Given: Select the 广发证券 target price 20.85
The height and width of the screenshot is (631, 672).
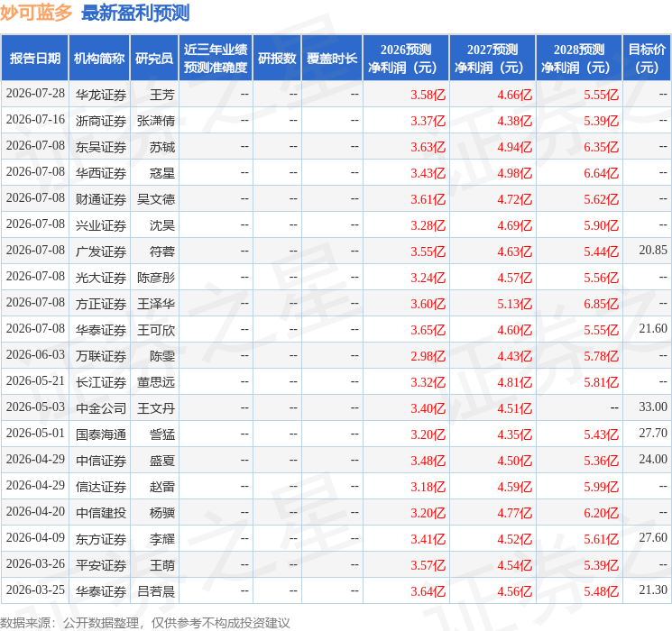Looking at the screenshot, I should pyautogui.click(x=653, y=251).
